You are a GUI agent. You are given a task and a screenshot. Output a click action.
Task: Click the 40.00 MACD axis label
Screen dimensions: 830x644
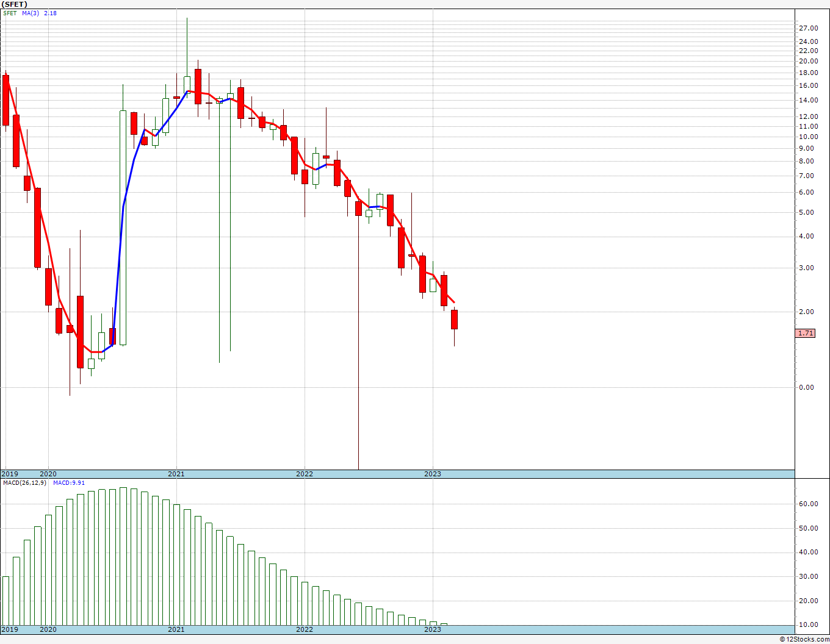808,552
